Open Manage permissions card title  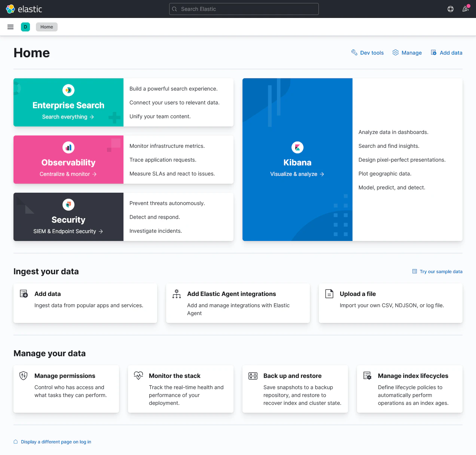65,376
